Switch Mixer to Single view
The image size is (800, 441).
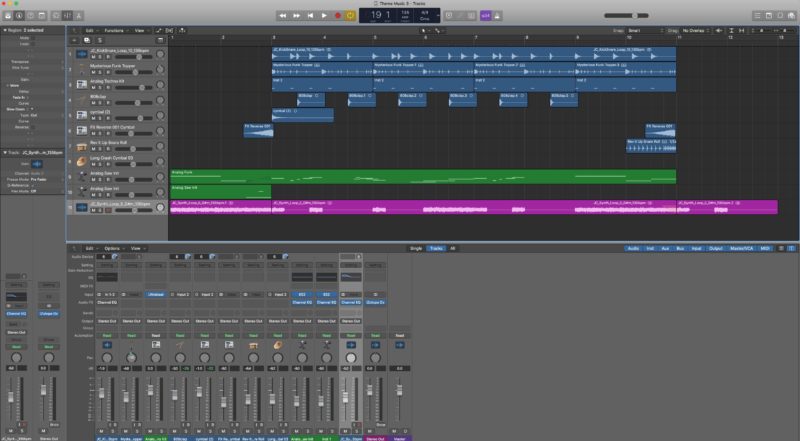(416, 249)
